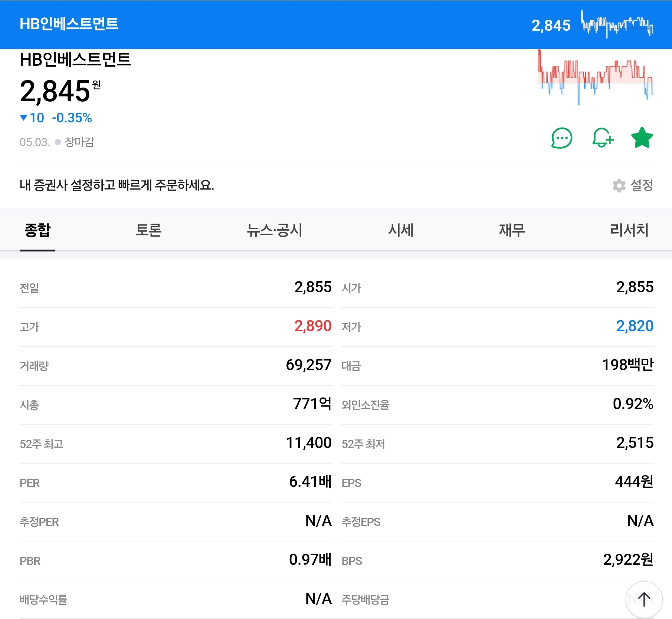Tap the large 2,845원 current price
The width and height of the screenshot is (672, 619).
tap(60, 91)
